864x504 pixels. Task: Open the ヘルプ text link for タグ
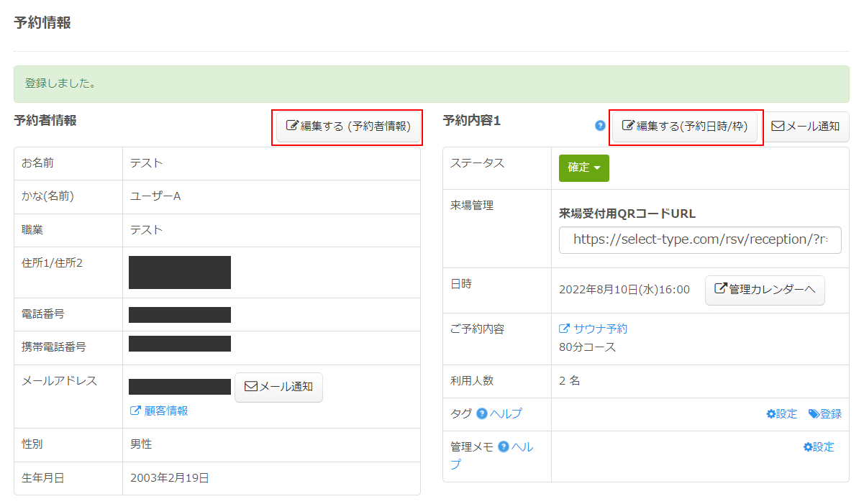pos(506,414)
